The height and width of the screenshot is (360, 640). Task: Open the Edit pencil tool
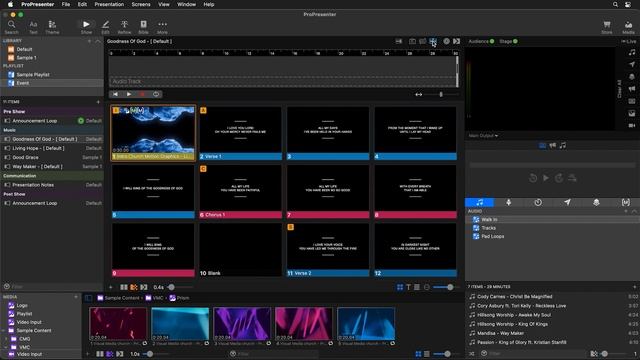(x=105, y=27)
